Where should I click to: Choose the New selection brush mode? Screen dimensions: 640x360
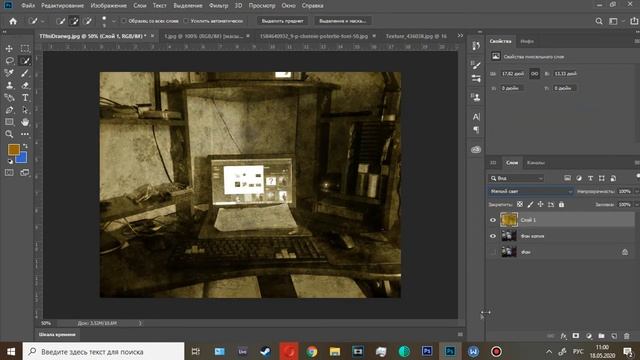[60, 21]
